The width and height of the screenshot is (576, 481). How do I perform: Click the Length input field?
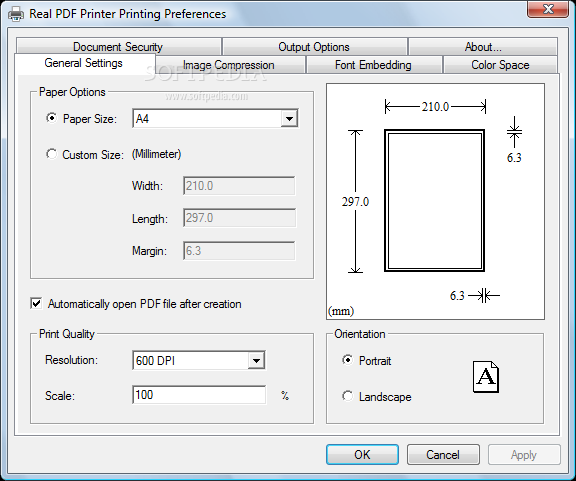(x=239, y=218)
